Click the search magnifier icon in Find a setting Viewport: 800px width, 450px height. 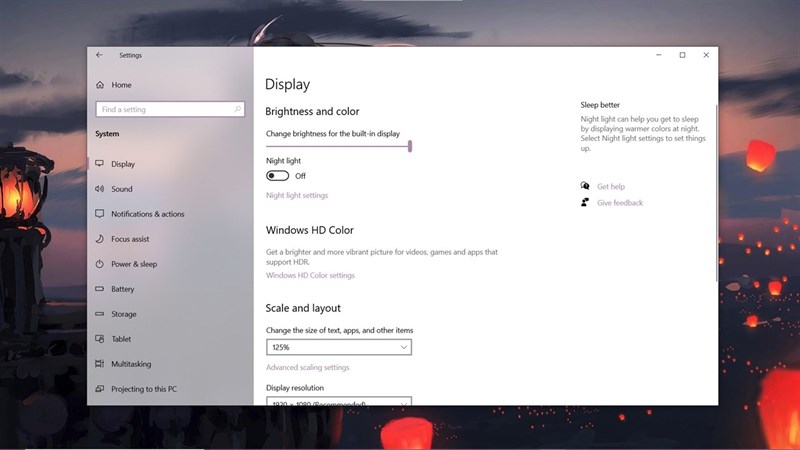pyautogui.click(x=237, y=109)
